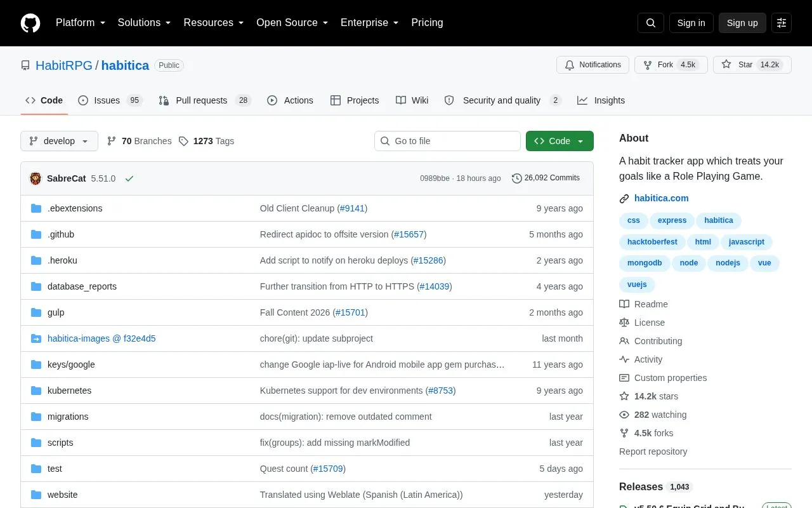Click the search magnifier icon
812x508 pixels.
(x=651, y=23)
